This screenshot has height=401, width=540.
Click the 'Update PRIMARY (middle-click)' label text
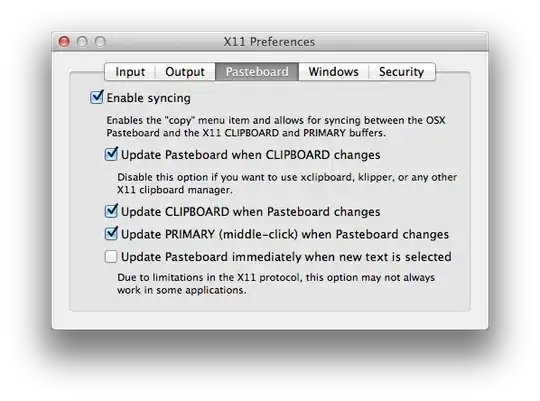click(209, 234)
